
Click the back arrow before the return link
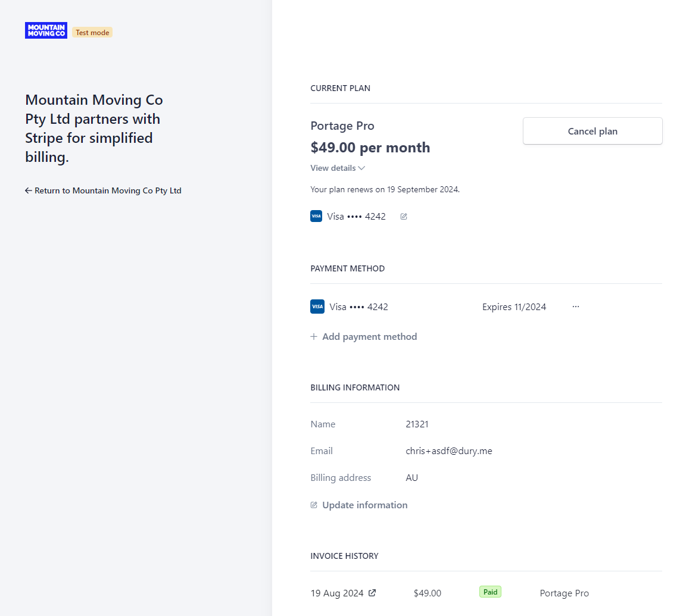click(x=28, y=190)
